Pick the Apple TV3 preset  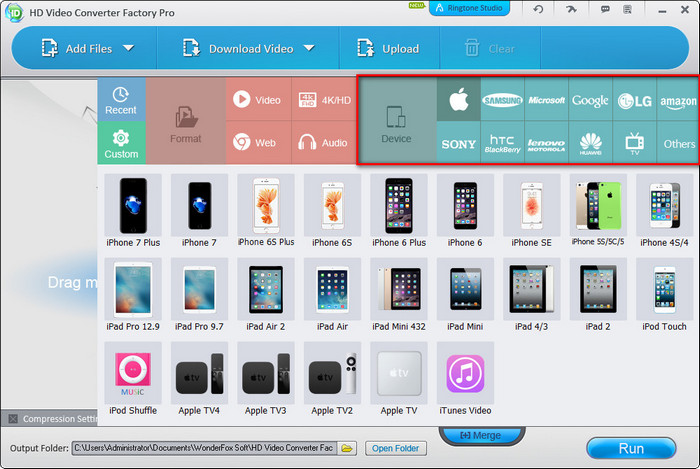coord(266,379)
